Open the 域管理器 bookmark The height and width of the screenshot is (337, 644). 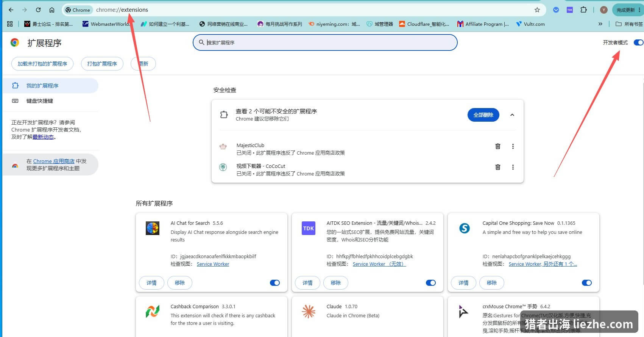pyautogui.click(x=380, y=24)
